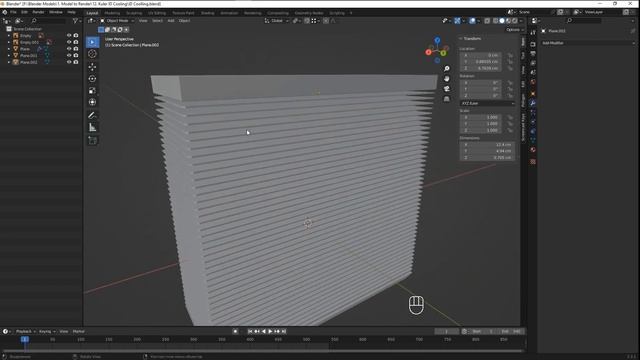Toggle X-ray display in viewport header
The width and height of the screenshot is (640, 360).
click(487, 21)
